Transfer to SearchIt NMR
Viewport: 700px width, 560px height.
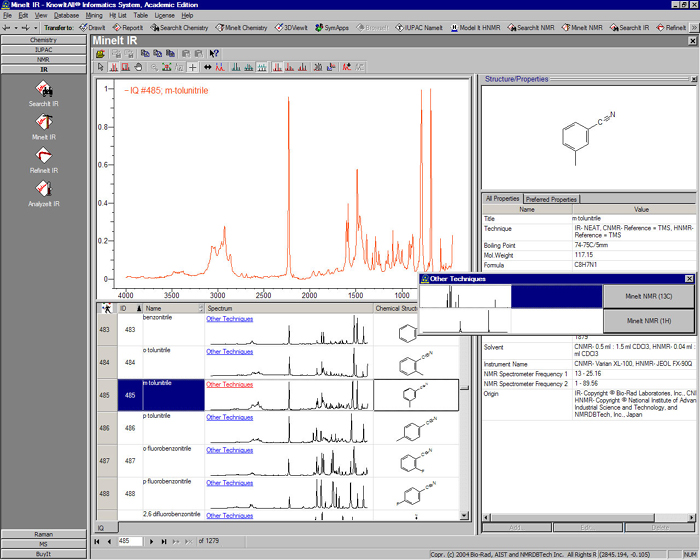click(531, 28)
